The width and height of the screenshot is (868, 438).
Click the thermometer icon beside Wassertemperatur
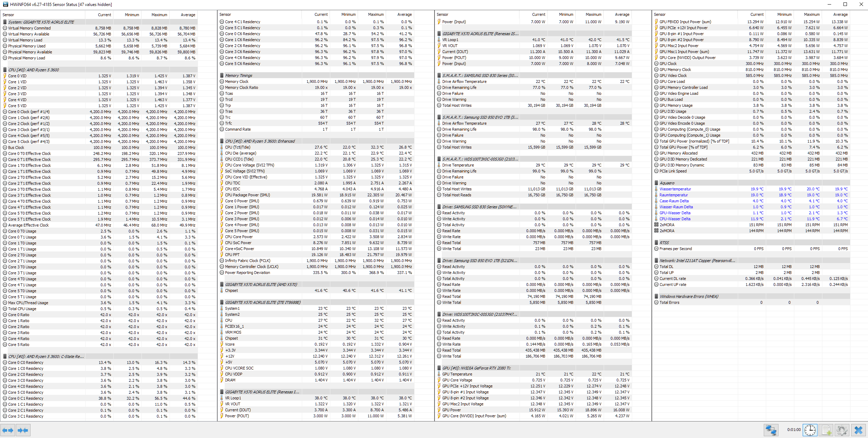(656, 189)
